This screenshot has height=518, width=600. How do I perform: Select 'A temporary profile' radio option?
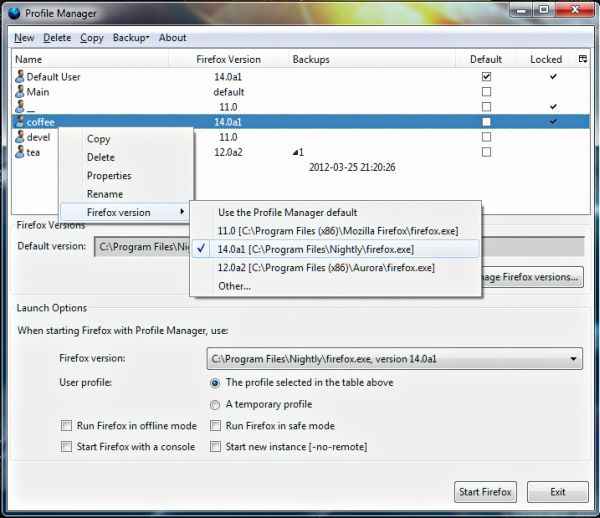tap(215, 405)
